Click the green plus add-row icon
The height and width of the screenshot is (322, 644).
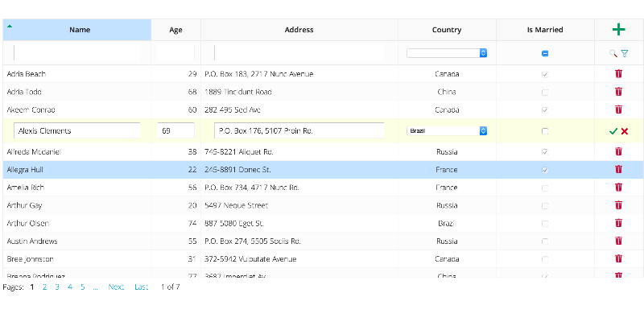618,30
